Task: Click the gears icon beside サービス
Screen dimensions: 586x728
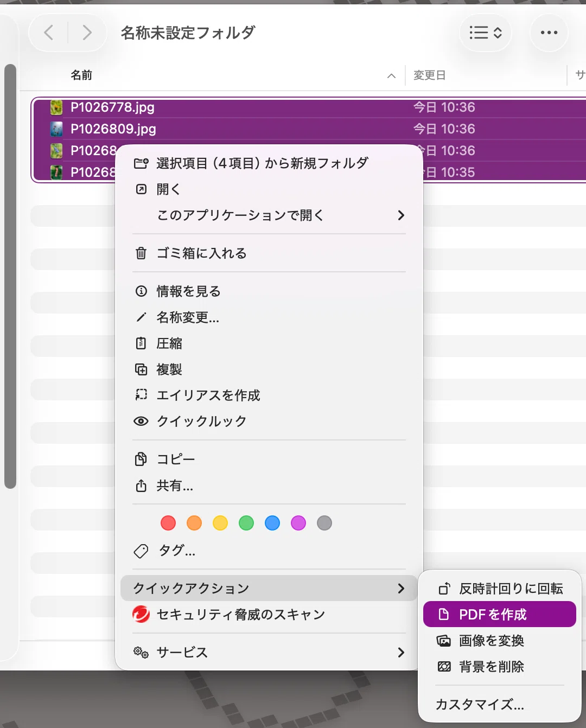Action: [141, 652]
